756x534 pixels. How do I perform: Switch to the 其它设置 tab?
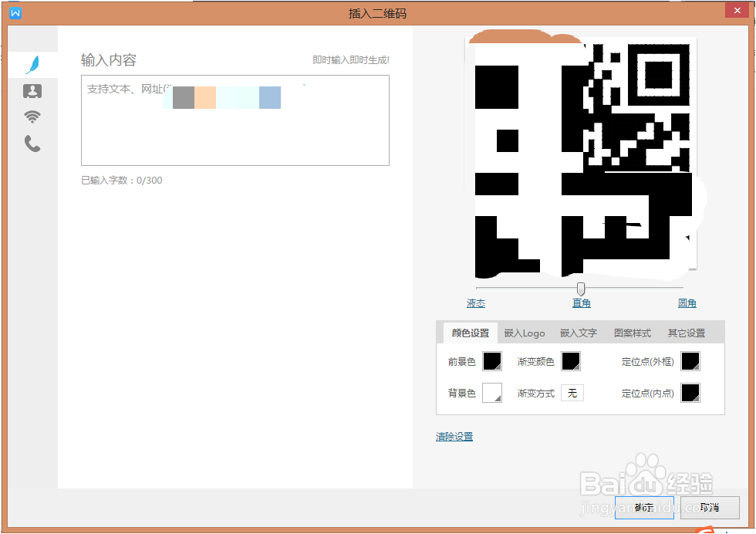point(687,333)
